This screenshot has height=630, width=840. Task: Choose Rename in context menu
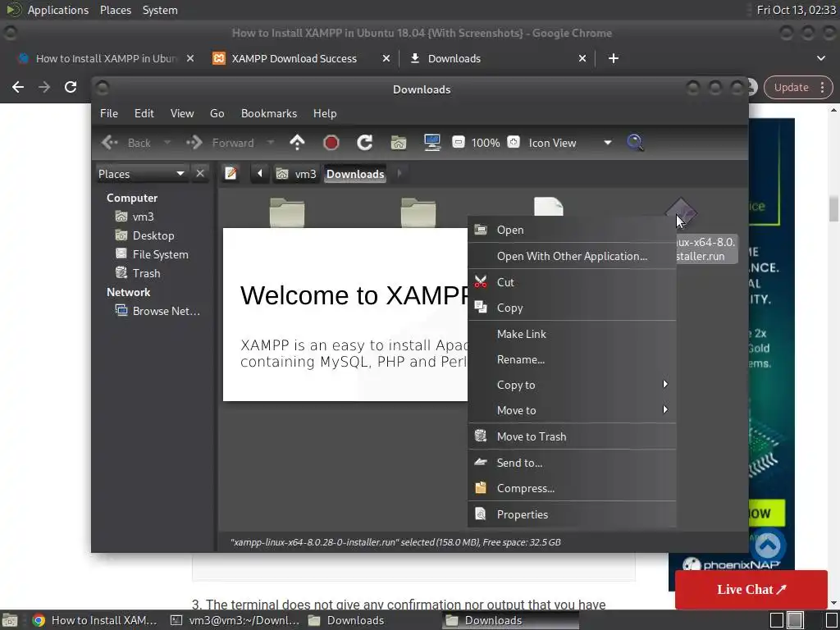[572, 359]
